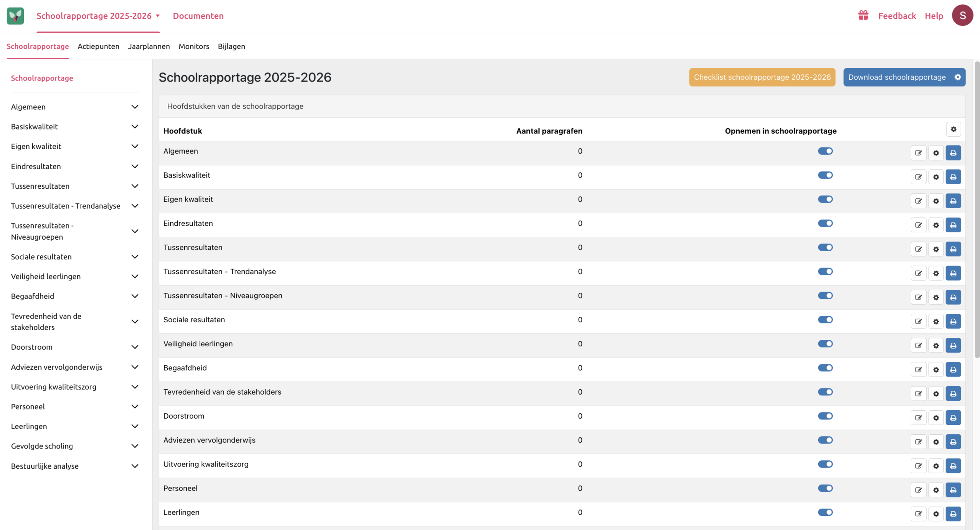Toggle Tussenresultaten - Niveaugroepen inclusion switch
Image resolution: width=980 pixels, height=530 pixels.
825,295
